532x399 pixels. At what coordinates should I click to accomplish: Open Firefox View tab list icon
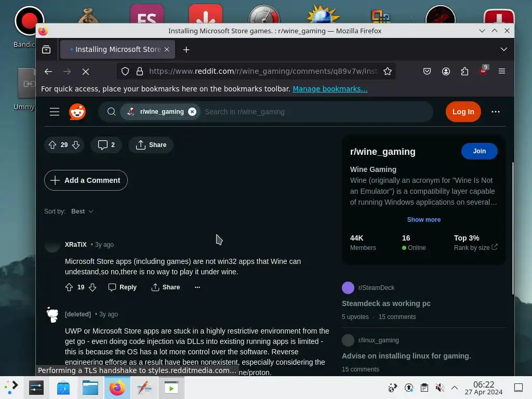coord(46,49)
